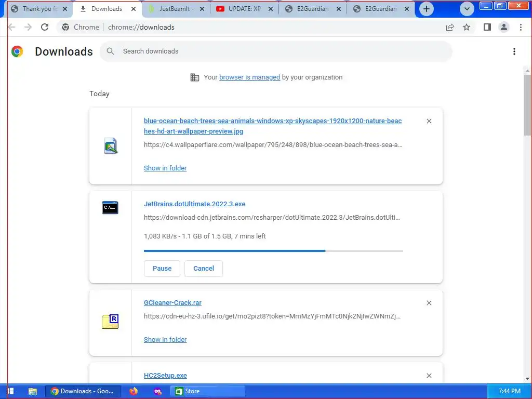The width and height of the screenshot is (532, 399).
Task: Open Firefox from the taskbar
Action: tap(134, 391)
